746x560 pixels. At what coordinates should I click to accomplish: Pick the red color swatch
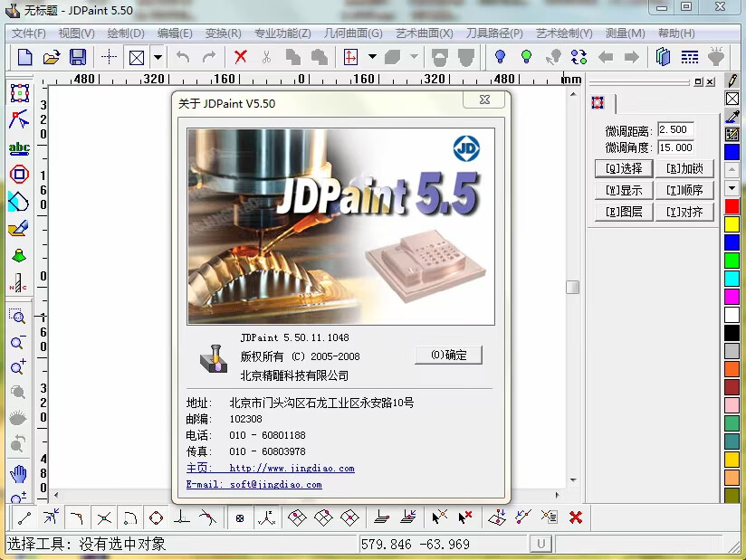tap(732, 206)
